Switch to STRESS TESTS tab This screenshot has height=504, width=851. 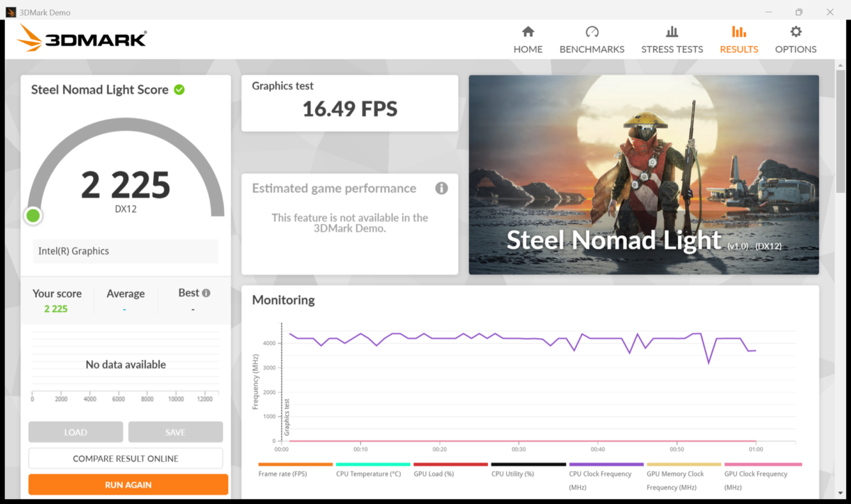coord(672,40)
